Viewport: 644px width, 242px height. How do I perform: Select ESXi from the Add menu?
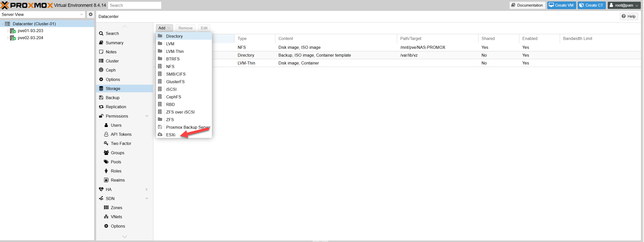171,135
